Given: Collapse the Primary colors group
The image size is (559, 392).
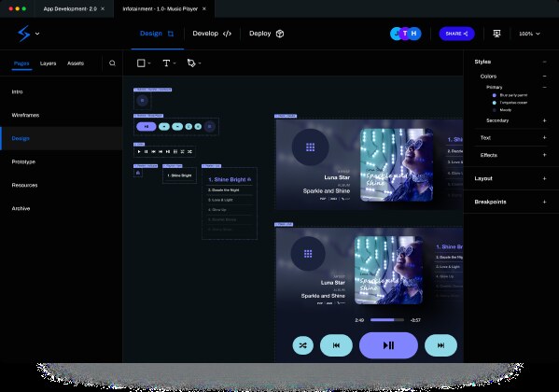Looking at the screenshot, I should [x=544, y=87].
